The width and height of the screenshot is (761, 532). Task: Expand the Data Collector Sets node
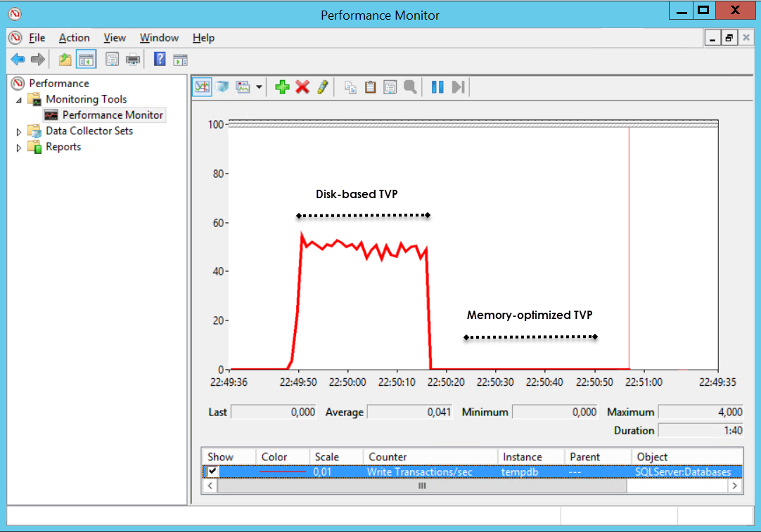pos(18,131)
